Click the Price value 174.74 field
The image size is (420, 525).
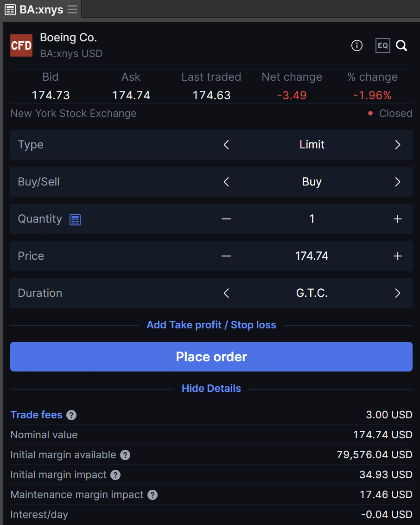[x=312, y=256]
